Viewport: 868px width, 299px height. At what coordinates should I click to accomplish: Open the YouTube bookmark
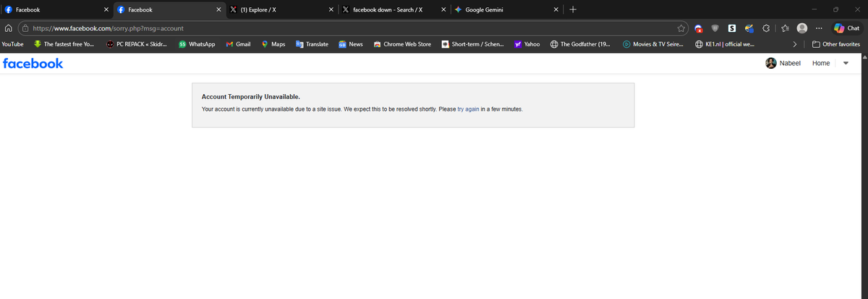click(12, 44)
